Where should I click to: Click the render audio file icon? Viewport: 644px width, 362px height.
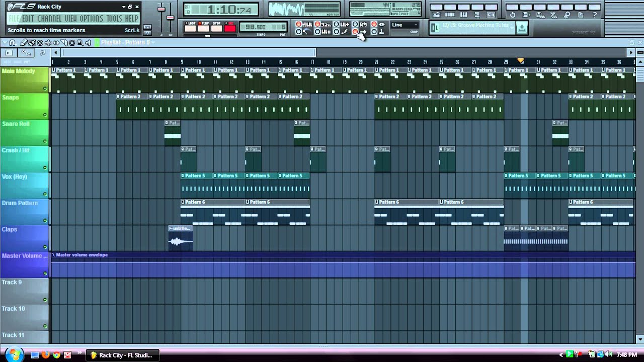pos(540,15)
